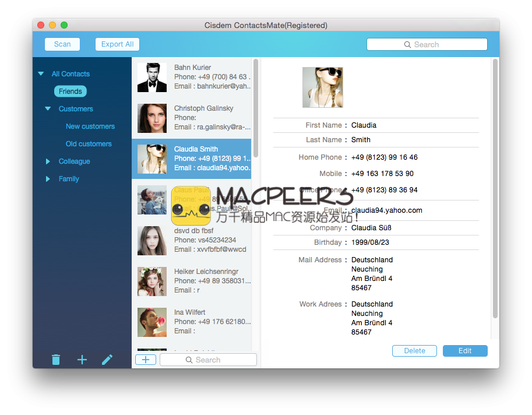Screen dimensions: 532x415
Task: Select the Claudia Smith contact row
Action: point(191,159)
